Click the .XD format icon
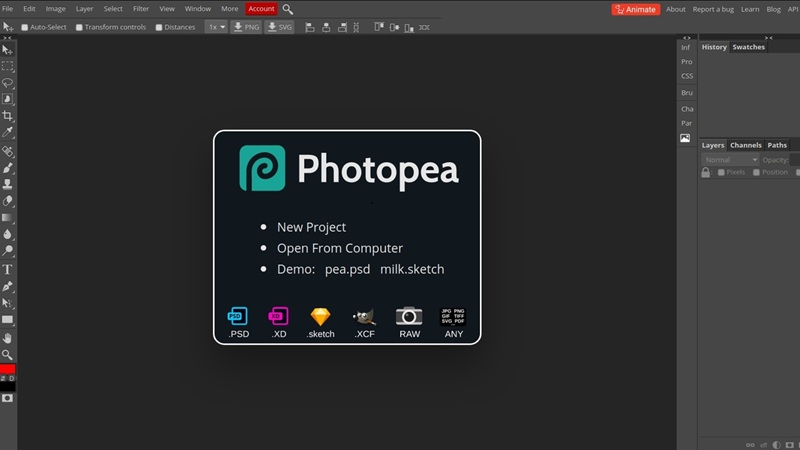The width and height of the screenshot is (800, 450). (x=279, y=316)
